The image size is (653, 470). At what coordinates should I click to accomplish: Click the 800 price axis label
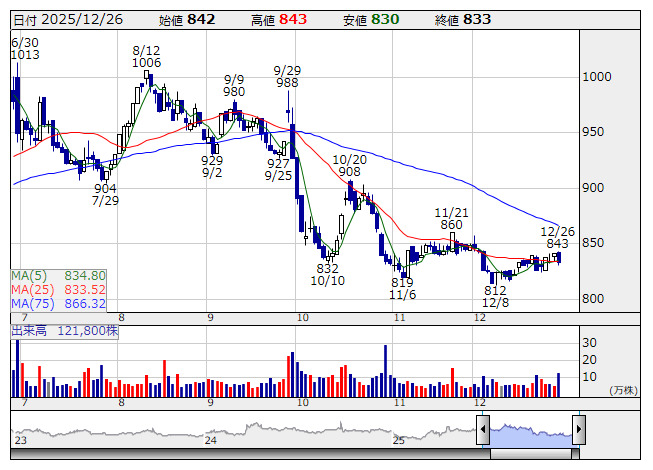(x=593, y=298)
